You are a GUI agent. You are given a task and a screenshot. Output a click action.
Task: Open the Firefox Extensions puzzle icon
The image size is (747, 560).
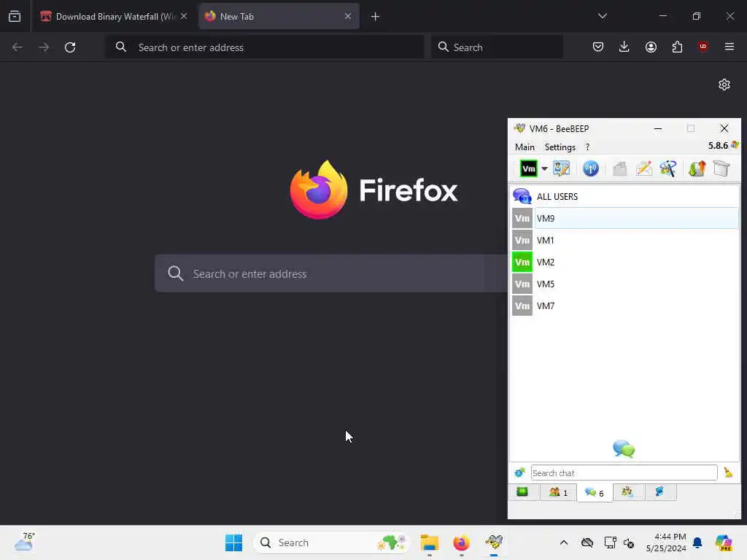(x=677, y=47)
